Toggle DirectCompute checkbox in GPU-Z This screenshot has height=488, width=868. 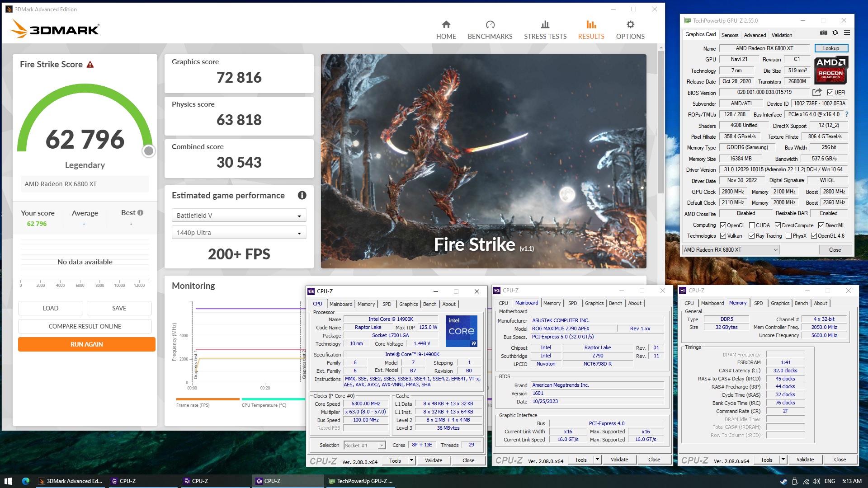tap(778, 225)
